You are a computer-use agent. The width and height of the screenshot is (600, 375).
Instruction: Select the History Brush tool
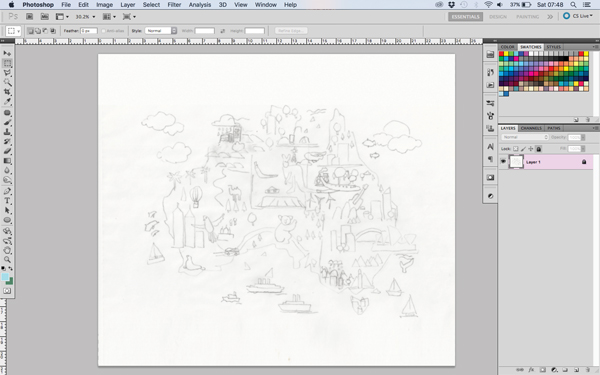point(7,142)
